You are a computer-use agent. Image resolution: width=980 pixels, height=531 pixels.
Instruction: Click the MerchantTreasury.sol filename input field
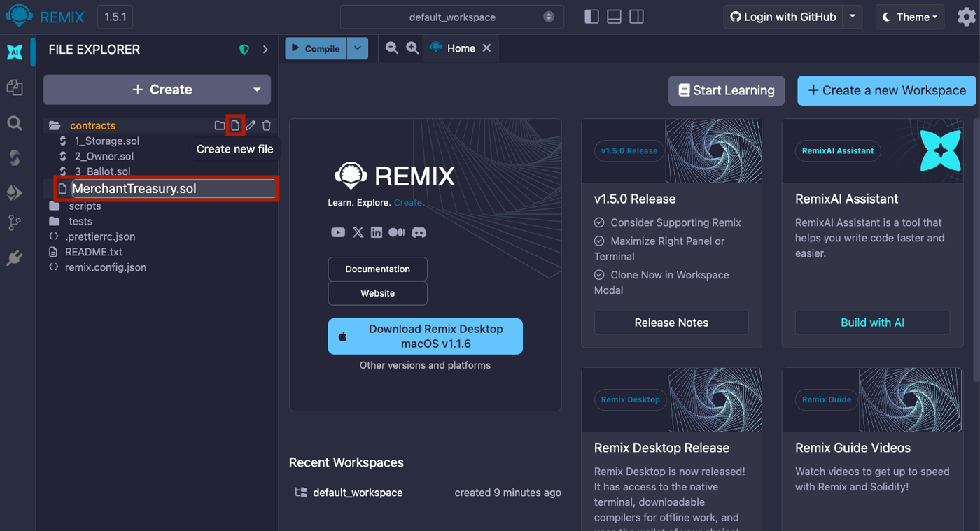click(x=174, y=189)
